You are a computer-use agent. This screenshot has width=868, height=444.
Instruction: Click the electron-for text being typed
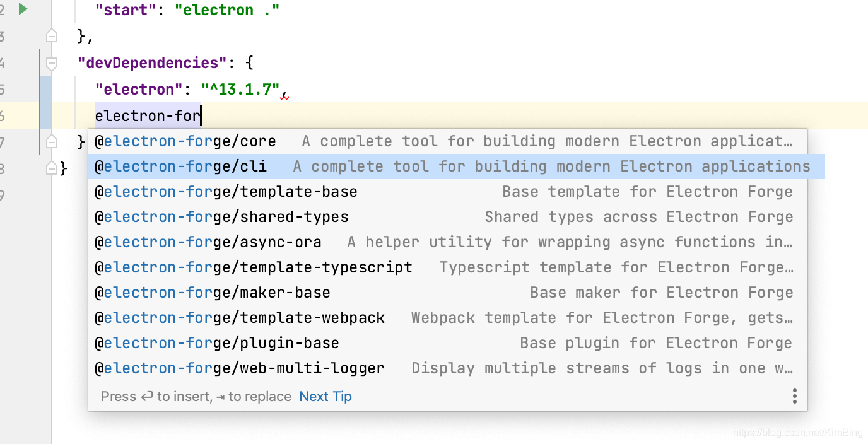point(147,115)
